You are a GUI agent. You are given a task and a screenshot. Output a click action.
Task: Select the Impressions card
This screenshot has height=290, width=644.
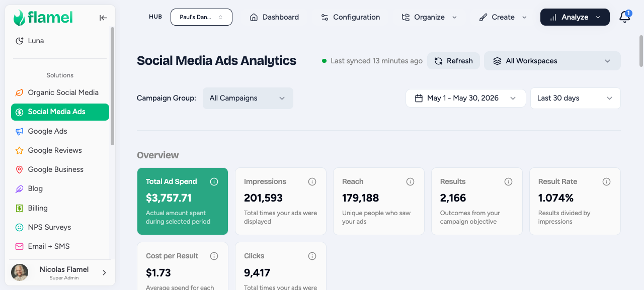tap(281, 201)
